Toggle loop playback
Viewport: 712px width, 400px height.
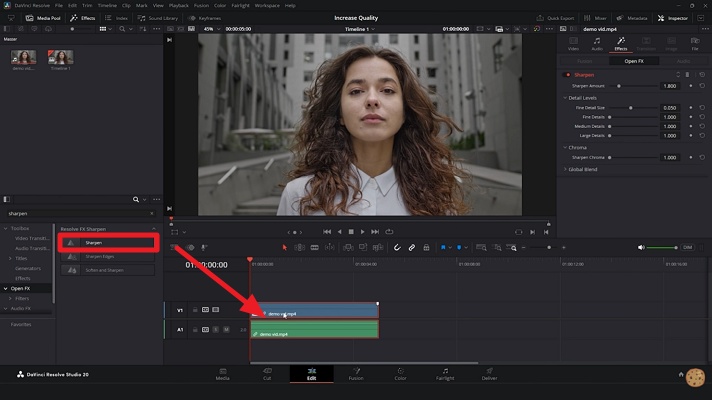389,232
